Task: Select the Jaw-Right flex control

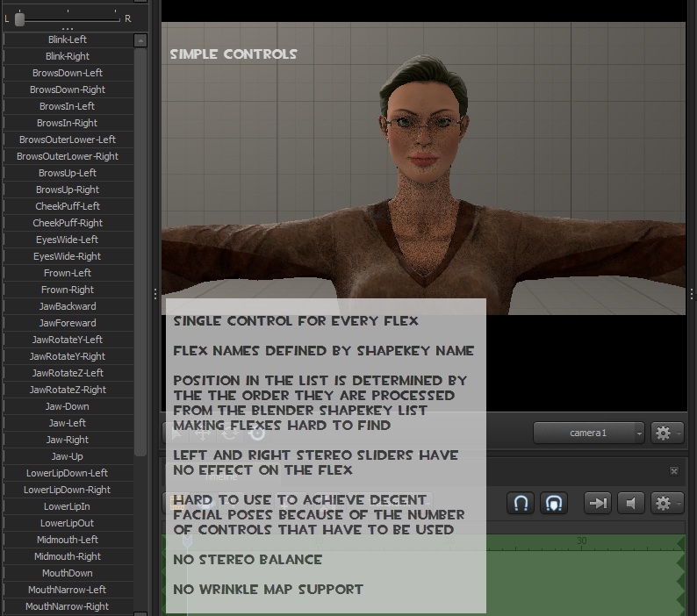Action: point(68,440)
